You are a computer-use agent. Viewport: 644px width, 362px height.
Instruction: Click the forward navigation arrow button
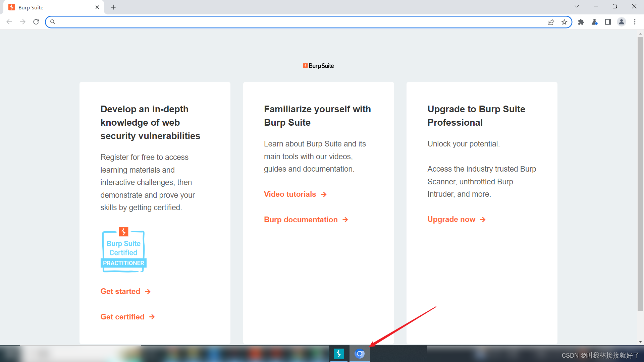click(22, 22)
